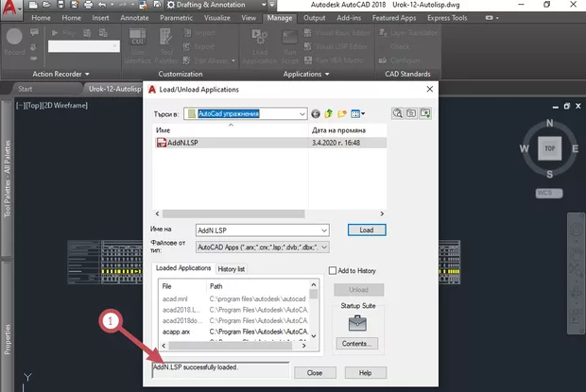The image size is (586, 392).
Task: Open the file type filter dropdown
Action: point(323,247)
